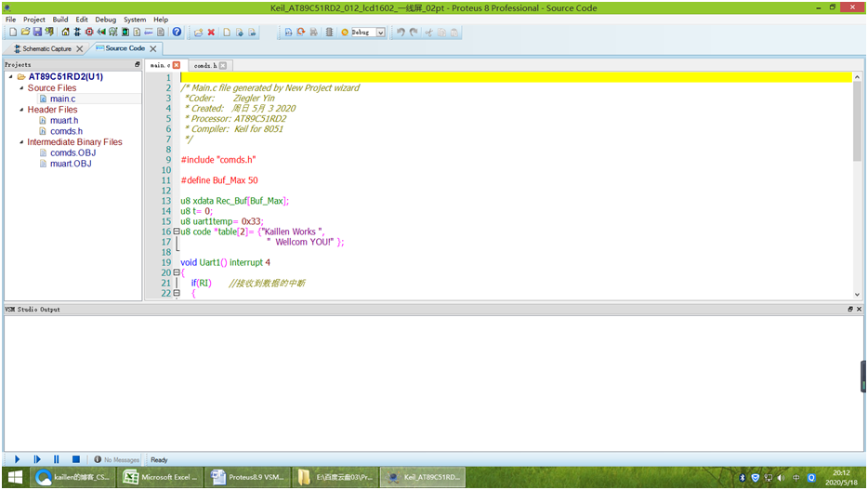Select comds.OBJ binary file
The width and height of the screenshot is (868, 490).
pos(72,152)
